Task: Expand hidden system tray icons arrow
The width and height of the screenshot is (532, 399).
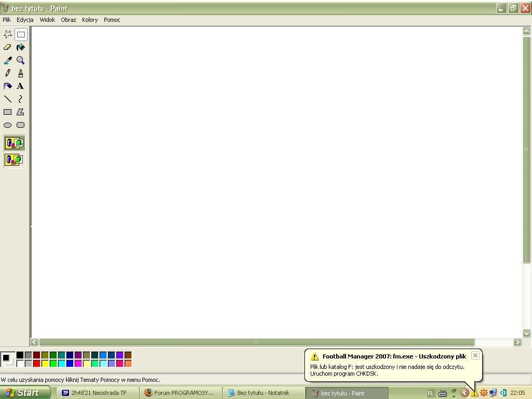Action: (x=464, y=393)
